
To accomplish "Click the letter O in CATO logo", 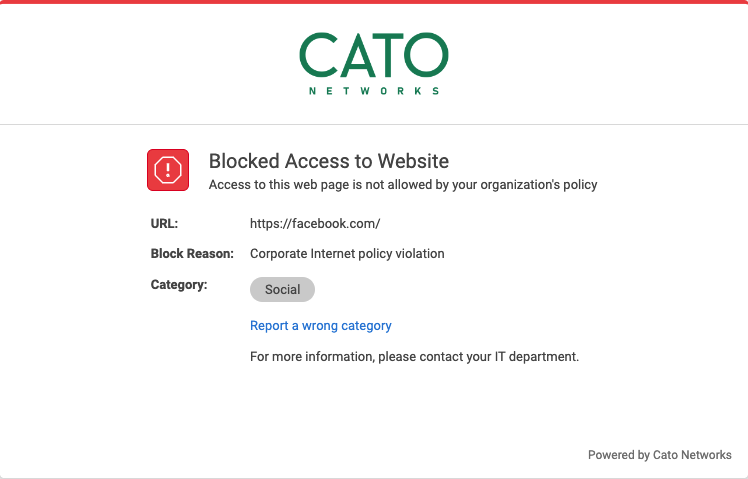I will tap(426, 56).
